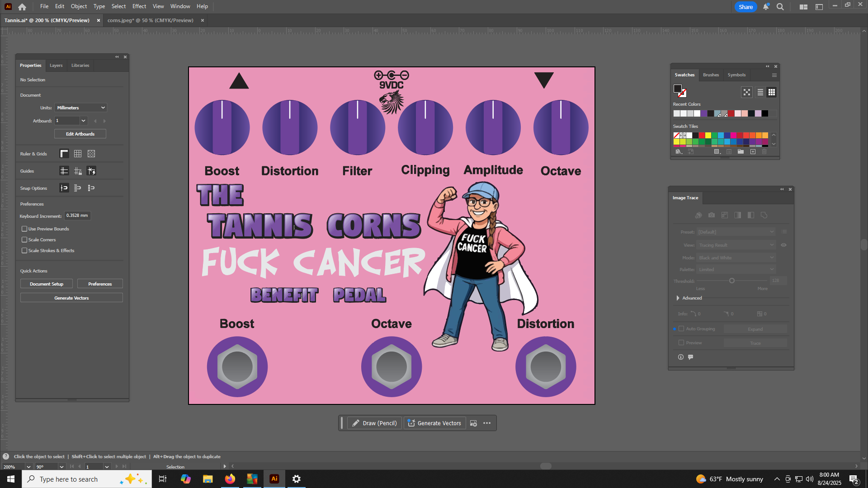
Task: Enable the snap to grid icon
Action: click(78, 188)
